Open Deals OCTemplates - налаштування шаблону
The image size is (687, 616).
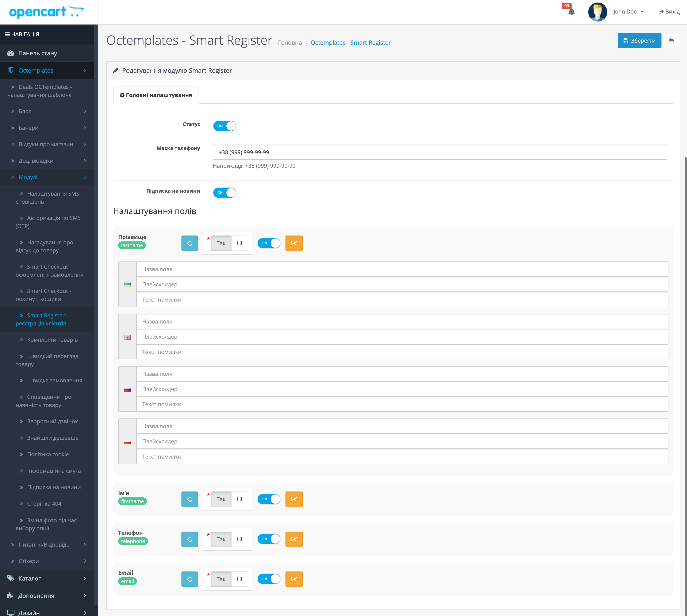tap(47, 91)
